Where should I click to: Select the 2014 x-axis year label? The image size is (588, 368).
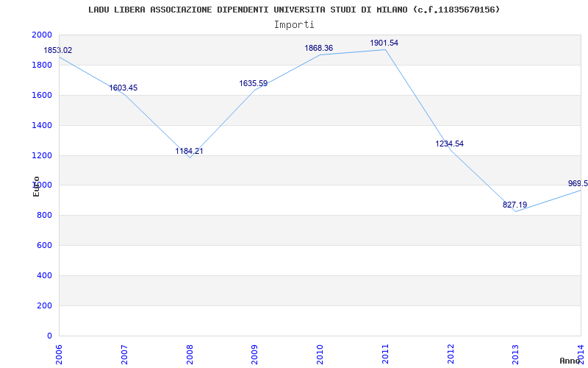(x=581, y=355)
